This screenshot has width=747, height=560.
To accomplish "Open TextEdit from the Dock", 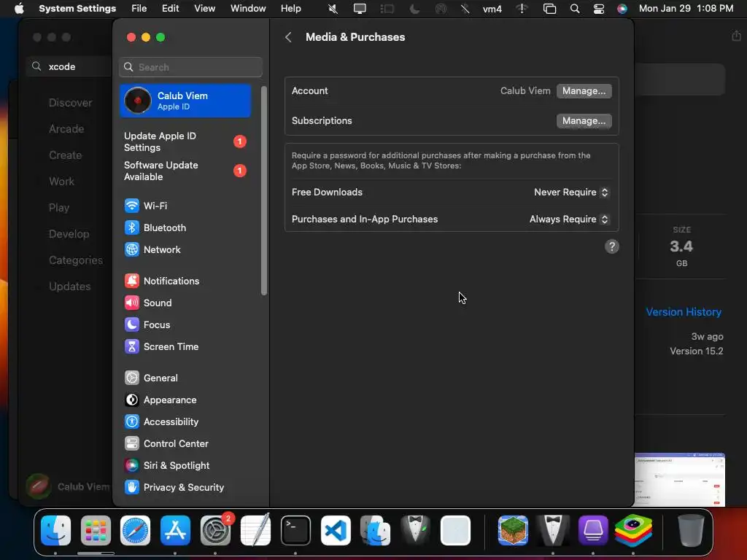I will [x=255, y=531].
